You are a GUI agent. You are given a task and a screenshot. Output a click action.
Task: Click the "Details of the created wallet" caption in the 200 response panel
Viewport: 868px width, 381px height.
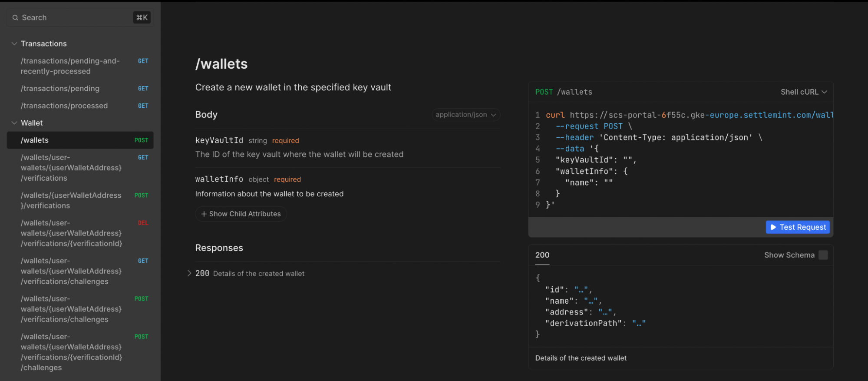click(581, 358)
